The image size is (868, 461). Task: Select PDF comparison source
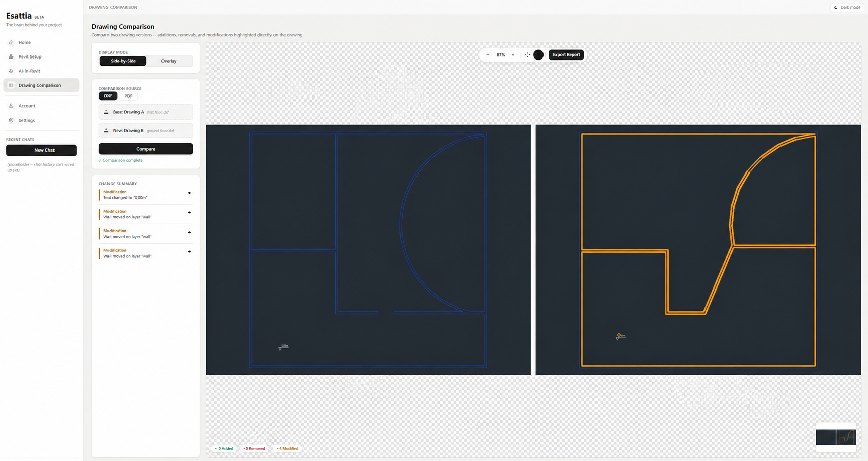(128, 96)
